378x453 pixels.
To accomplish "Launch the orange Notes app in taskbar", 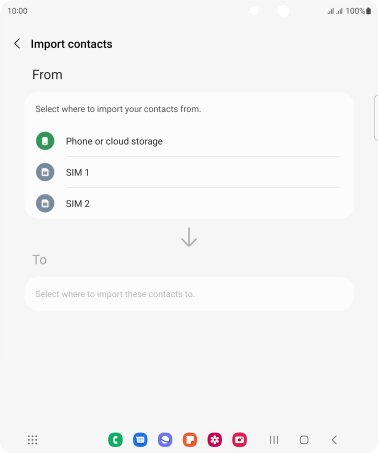I will tap(190, 440).
